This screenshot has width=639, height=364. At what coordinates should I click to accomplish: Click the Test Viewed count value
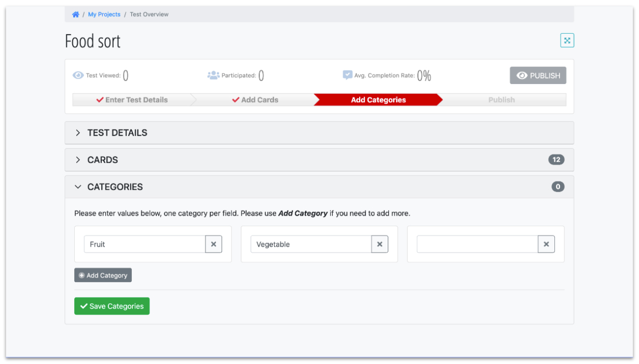[126, 76]
